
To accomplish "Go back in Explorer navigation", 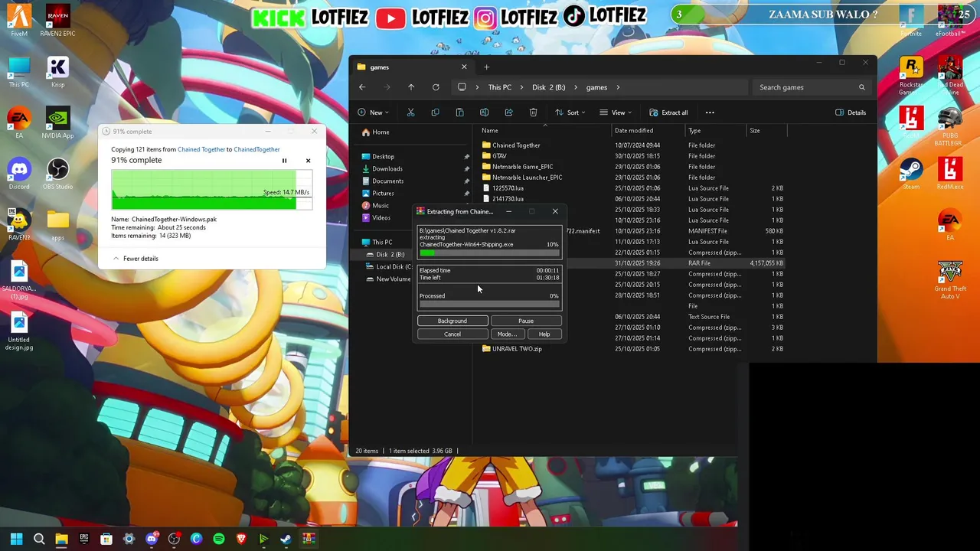I will pyautogui.click(x=362, y=87).
